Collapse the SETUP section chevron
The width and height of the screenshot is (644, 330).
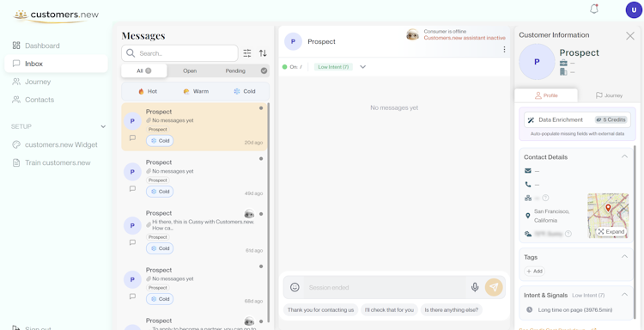(103, 126)
